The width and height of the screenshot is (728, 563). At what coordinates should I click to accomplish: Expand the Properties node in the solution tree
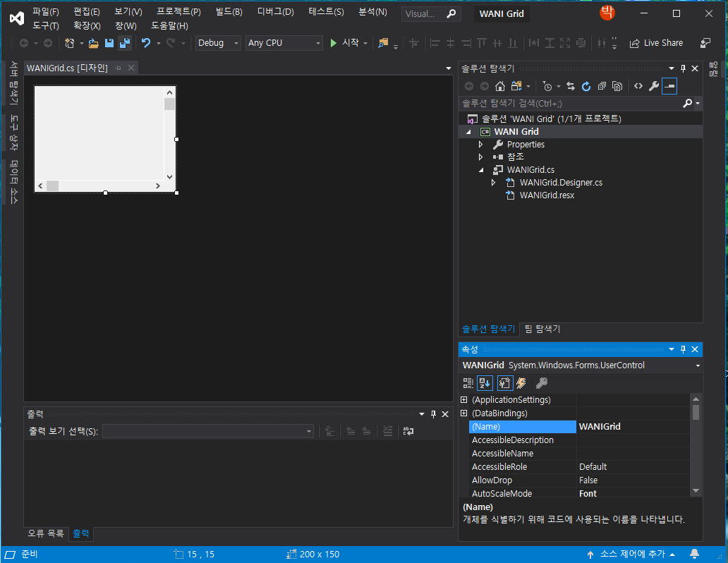pyautogui.click(x=481, y=145)
